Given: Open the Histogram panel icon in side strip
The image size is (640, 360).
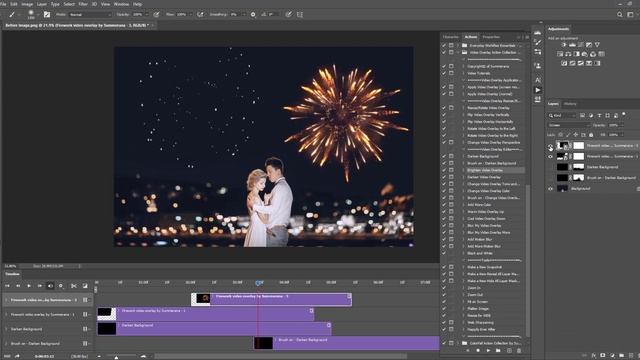Looking at the screenshot, I should coord(538,32).
